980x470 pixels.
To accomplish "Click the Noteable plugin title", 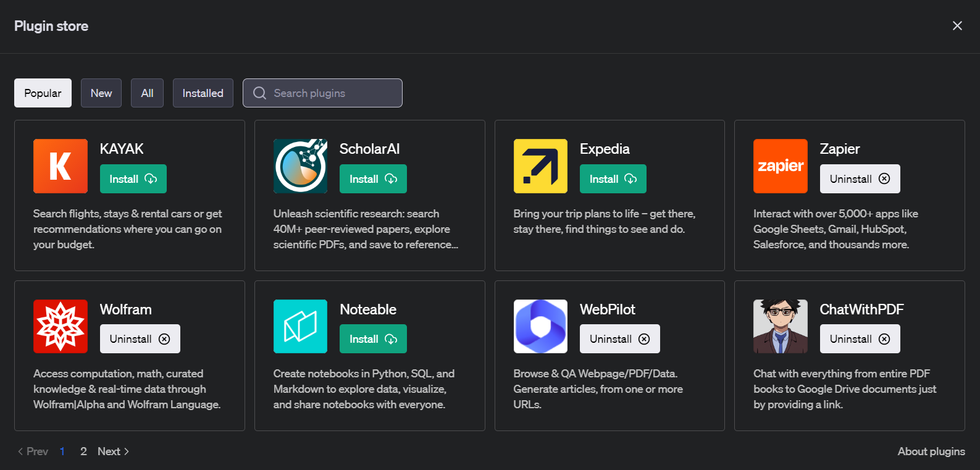I will coord(368,309).
